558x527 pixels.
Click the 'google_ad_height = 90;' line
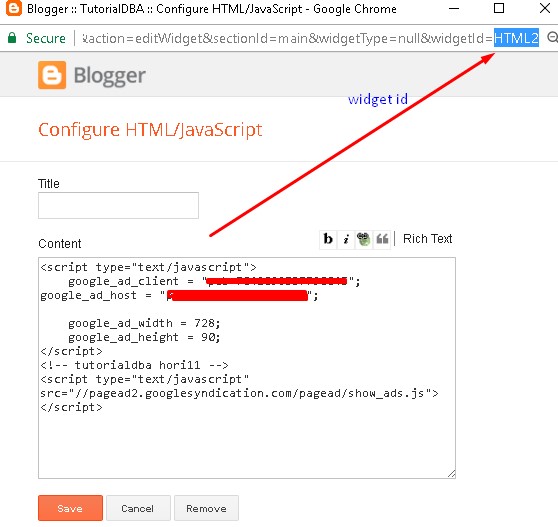click(x=144, y=337)
